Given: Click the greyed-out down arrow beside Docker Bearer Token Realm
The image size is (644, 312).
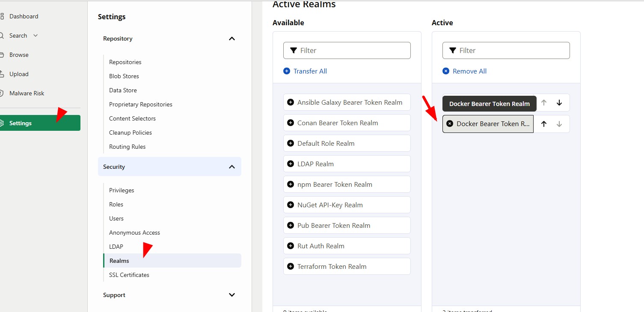Looking at the screenshot, I should 559,124.
